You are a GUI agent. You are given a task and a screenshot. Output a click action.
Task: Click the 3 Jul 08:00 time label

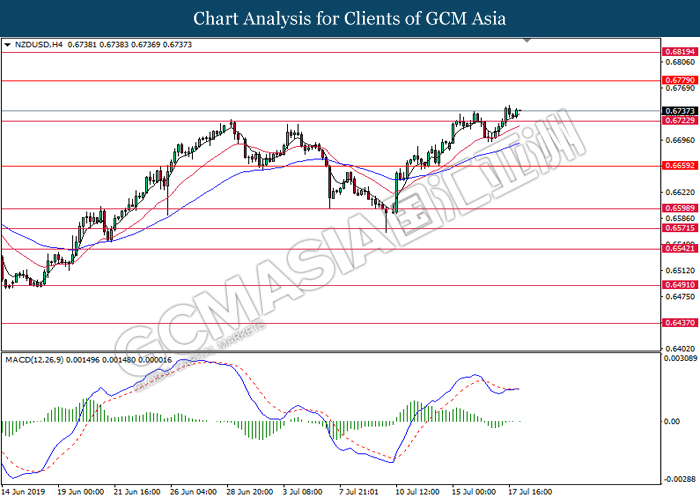point(303,492)
